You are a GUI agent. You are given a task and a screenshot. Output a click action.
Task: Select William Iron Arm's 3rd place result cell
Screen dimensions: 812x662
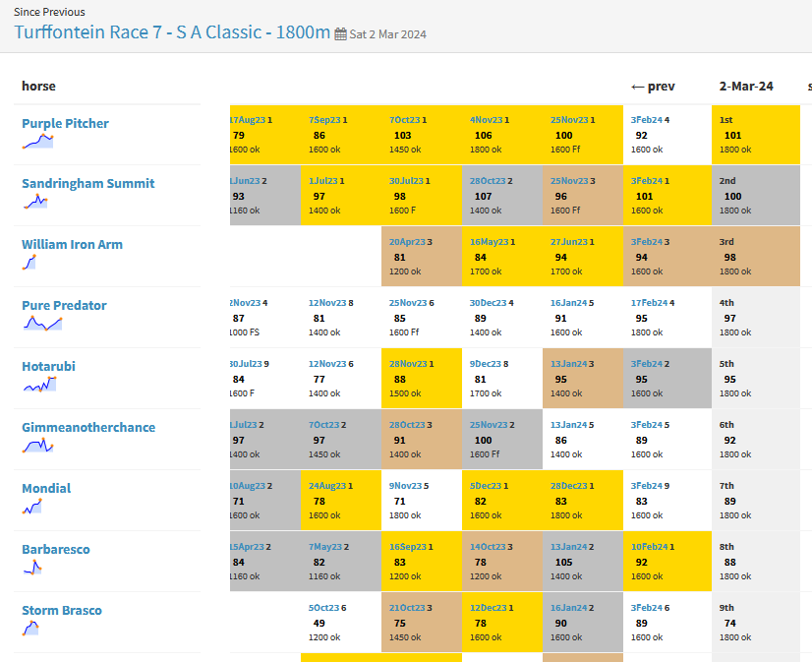[755, 257]
